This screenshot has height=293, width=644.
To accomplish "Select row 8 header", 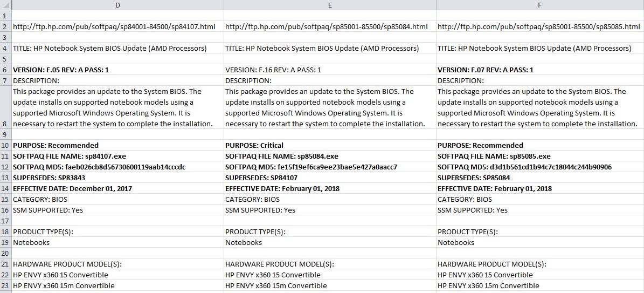I will point(5,124).
